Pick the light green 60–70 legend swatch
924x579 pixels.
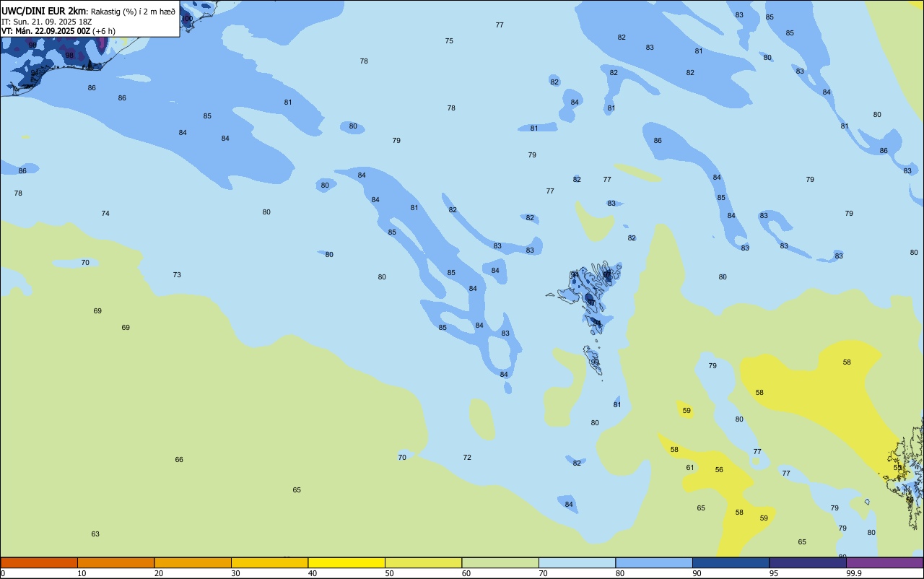tap(500, 562)
